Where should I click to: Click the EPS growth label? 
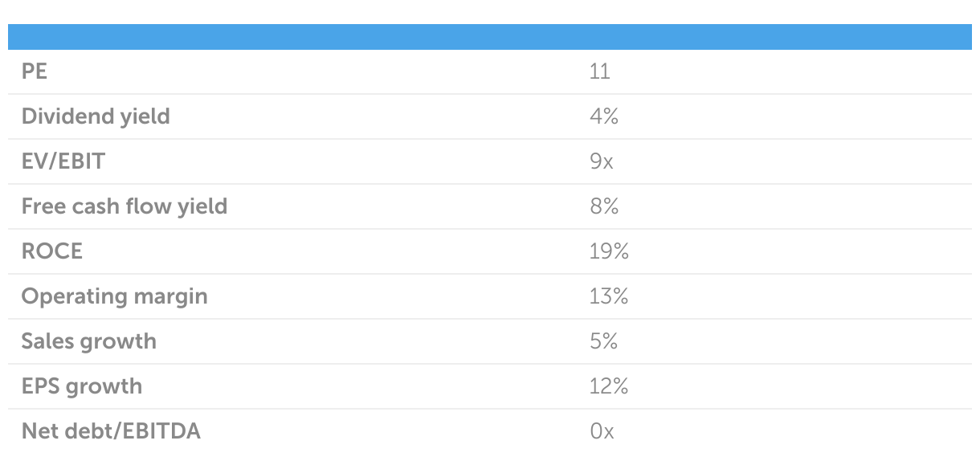tap(82, 386)
